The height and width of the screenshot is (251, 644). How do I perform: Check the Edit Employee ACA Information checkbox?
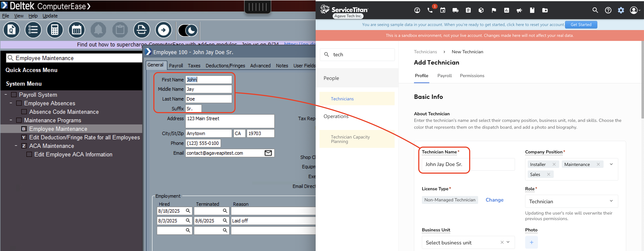point(29,154)
